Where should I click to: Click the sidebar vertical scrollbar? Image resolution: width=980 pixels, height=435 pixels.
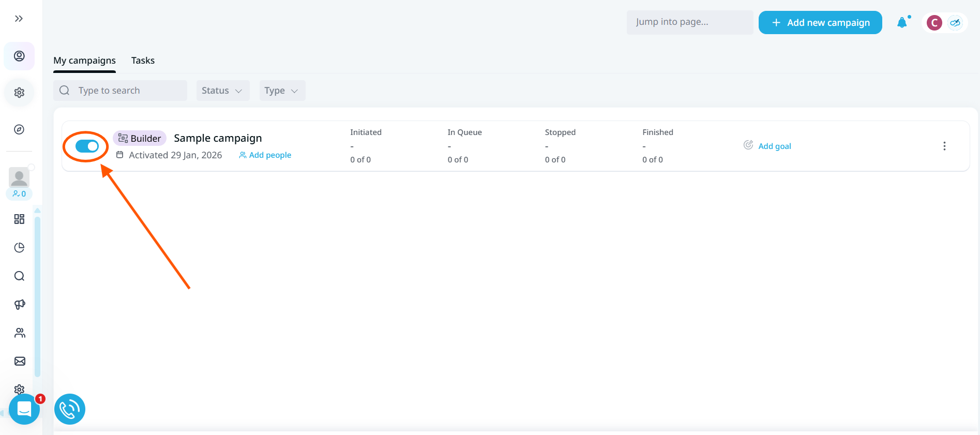pyautogui.click(x=37, y=295)
